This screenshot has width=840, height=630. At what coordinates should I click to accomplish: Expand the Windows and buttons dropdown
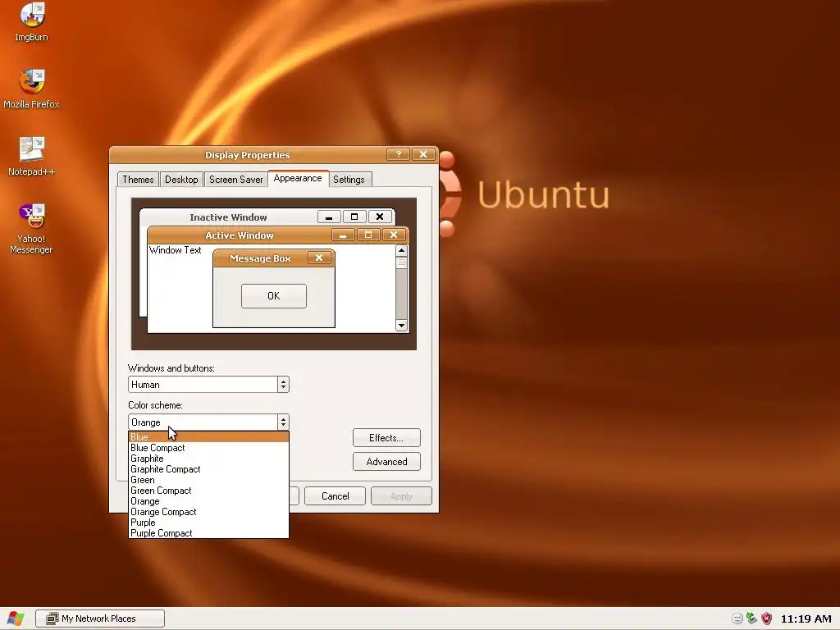[x=283, y=384]
